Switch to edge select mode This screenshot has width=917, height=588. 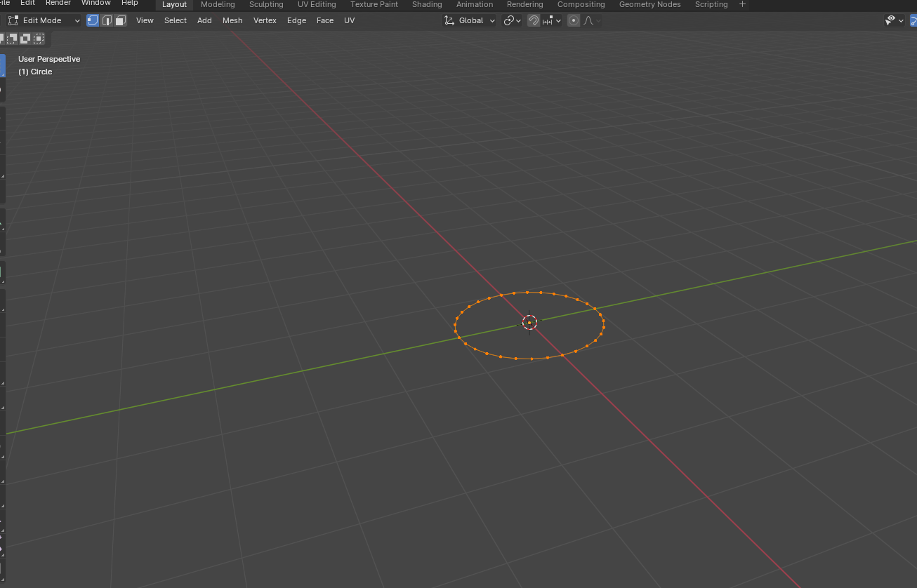coord(107,20)
